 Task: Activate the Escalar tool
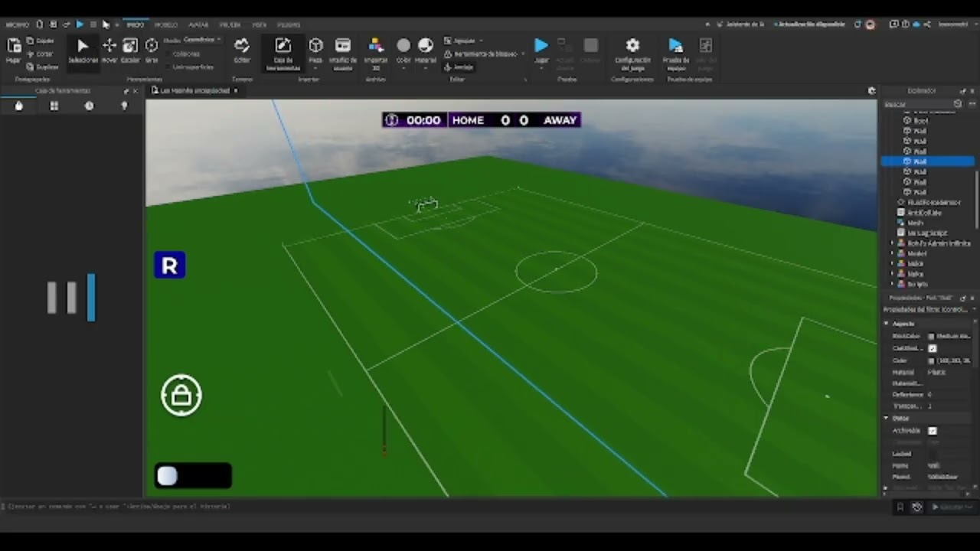(x=130, y=51)
